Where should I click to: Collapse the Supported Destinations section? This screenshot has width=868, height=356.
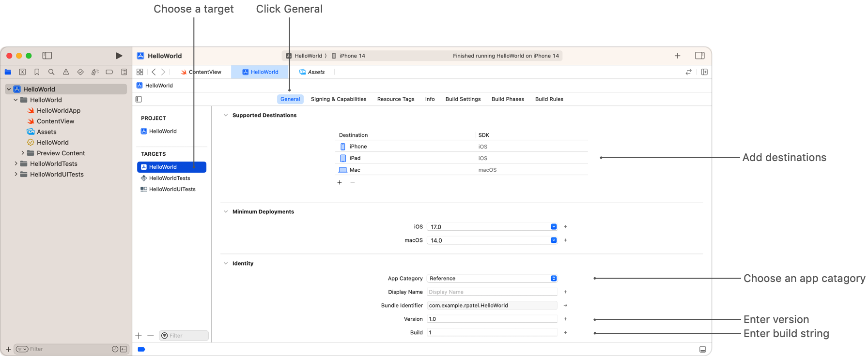coord(226,115)
